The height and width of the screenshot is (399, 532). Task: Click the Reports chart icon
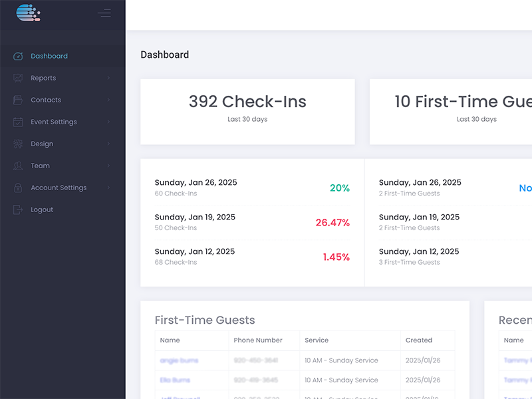(18, 78)
